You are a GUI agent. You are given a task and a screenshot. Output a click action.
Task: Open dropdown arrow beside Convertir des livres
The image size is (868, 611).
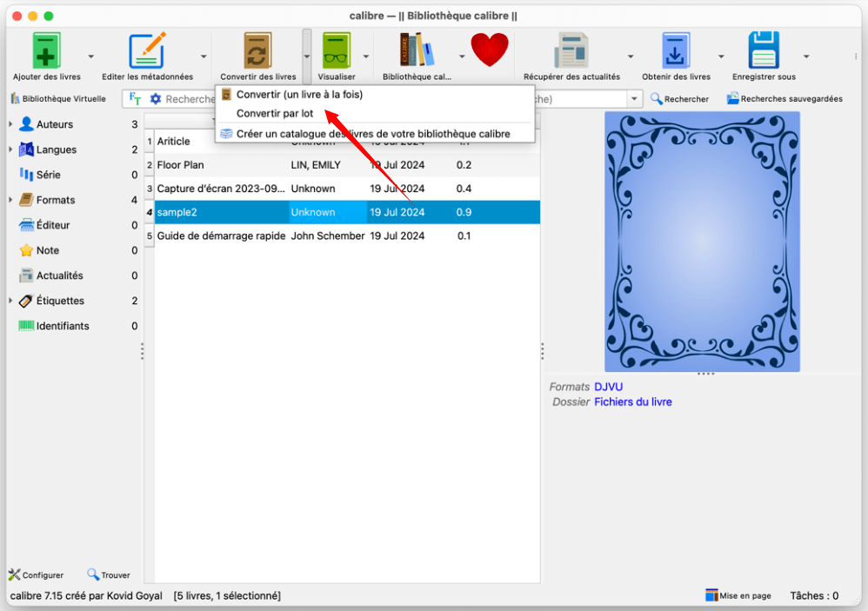pyautogui.click(x=307, y=56)
